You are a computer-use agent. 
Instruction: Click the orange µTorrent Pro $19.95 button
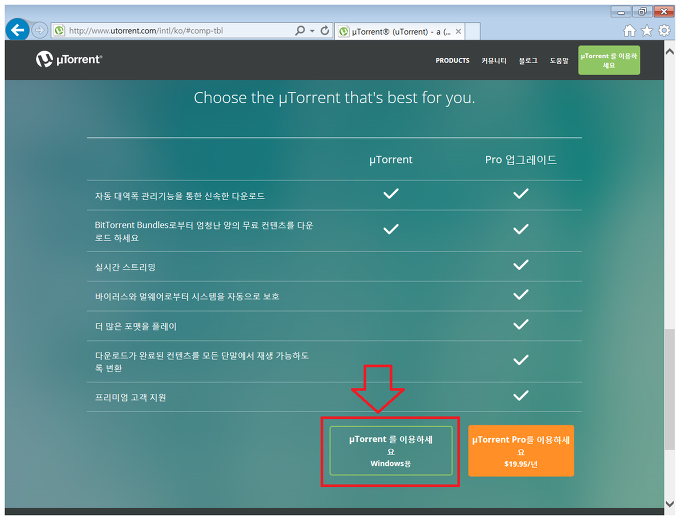click(x=521, y=451)
